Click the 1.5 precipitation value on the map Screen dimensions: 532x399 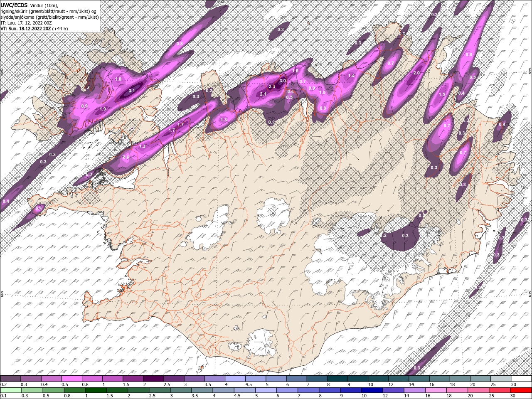tap(442, 94)
